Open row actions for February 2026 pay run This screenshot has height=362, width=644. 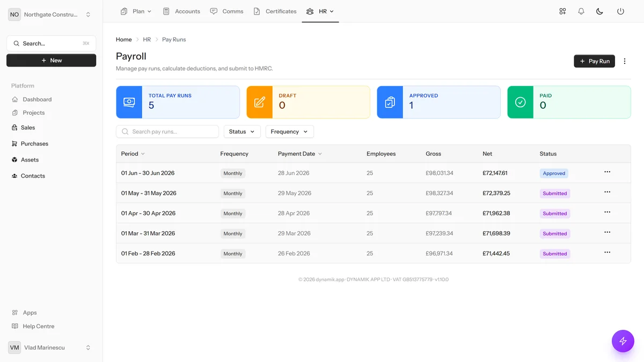click(x=607, y=253)
